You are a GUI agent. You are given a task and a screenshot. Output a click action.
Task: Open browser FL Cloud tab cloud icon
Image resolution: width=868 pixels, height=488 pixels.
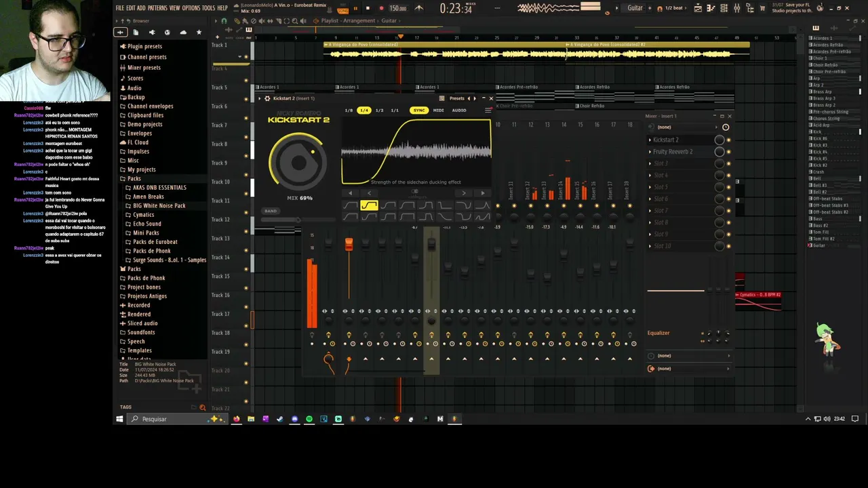coord(183,33)
